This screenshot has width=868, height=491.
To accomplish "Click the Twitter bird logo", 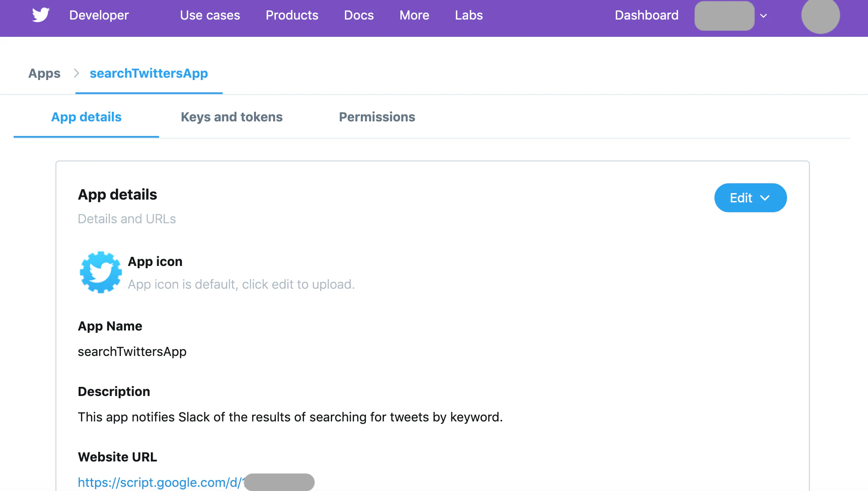I will click(x=41, y=15).
